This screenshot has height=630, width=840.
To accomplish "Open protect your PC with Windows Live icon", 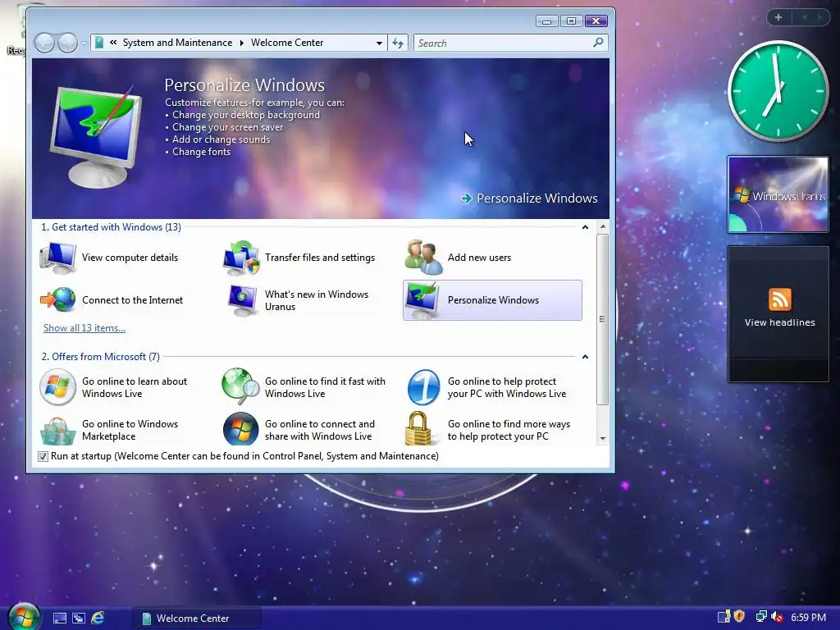I will (x=423, y=387).
